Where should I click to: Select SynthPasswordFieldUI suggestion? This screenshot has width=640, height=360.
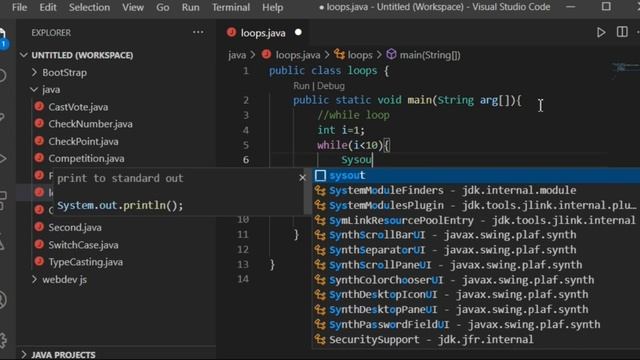click(476, 324)
